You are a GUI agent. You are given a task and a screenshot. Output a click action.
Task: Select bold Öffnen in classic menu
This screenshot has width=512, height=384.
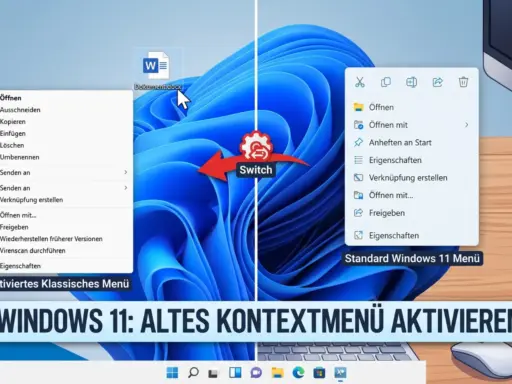pyautogui.click(x=65, y=98)
